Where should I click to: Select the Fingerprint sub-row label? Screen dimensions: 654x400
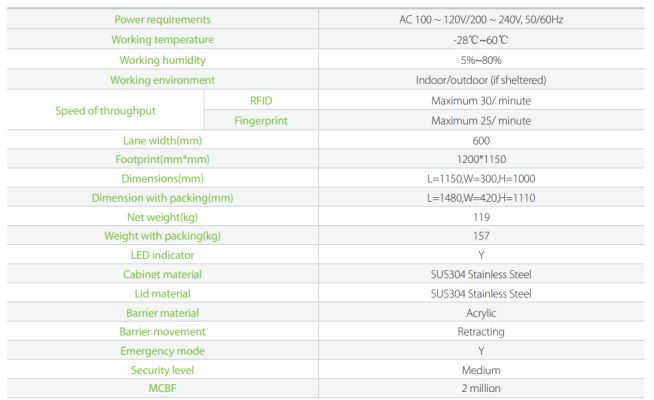pos(261,121)
